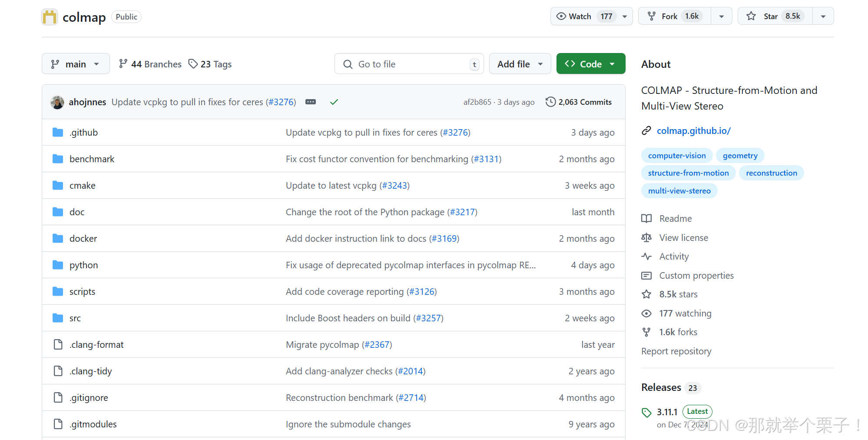Click the Watch eye icon
Screen dimensions: 868x440
coord(561,17)
